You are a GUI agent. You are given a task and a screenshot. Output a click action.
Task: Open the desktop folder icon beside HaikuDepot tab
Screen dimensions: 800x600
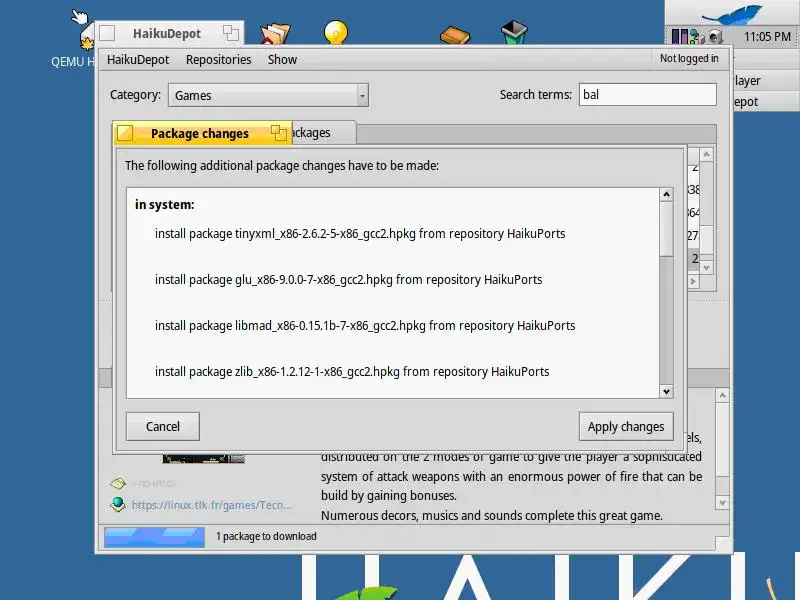[x=276, y=34]
